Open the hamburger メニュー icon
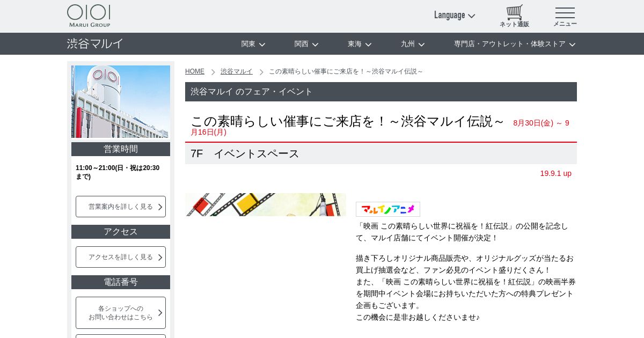Image resolution: width=644 pixels, height=338 pixels. point(565,17)
